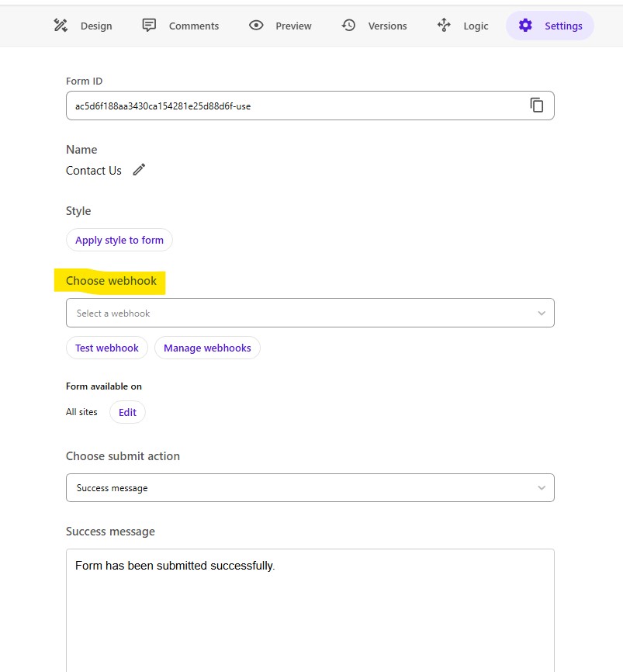Open Manage webhooks

pos(207,348)
